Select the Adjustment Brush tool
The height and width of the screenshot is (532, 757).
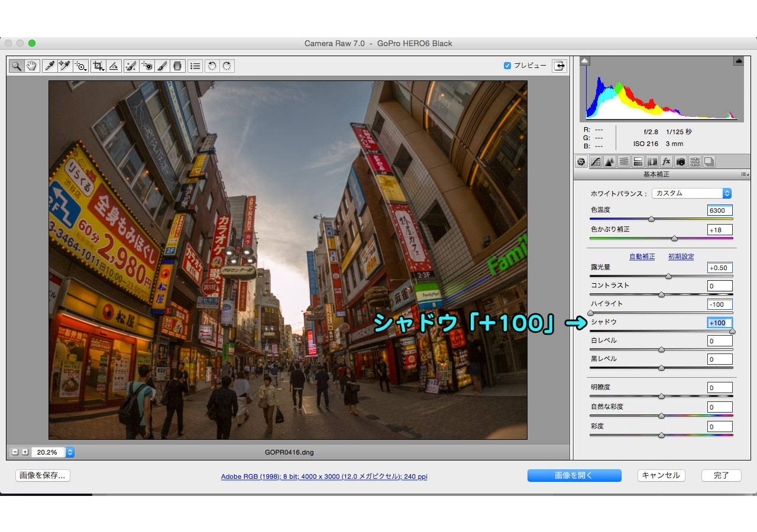coord(162,66)
